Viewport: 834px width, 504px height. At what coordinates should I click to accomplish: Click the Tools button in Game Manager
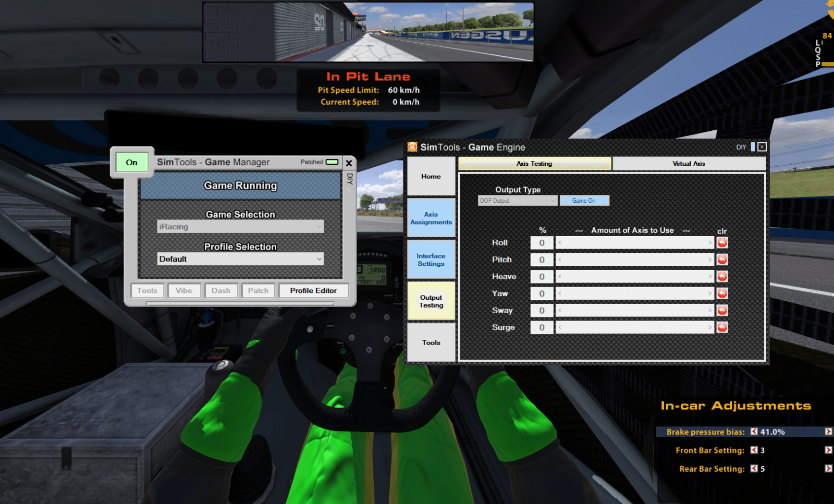[x=147, y=290]
